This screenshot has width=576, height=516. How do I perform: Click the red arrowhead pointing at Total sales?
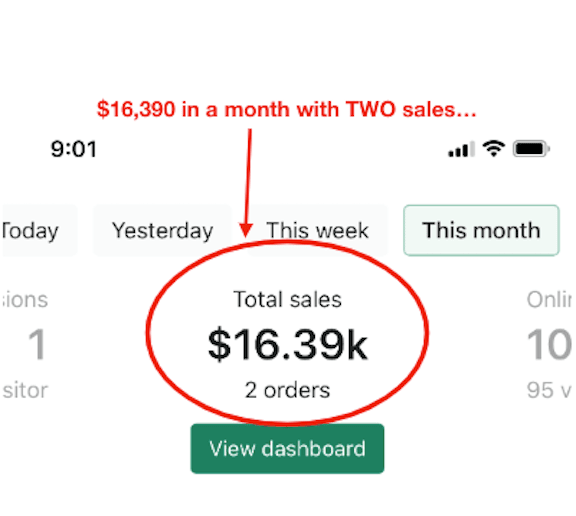click(x=246, y=230)
